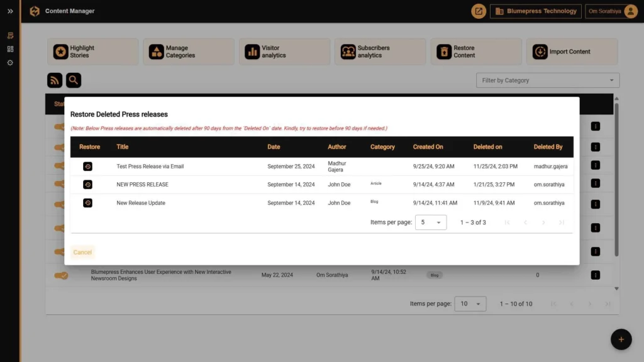Click the floating plus button at bottom right
644x362 pixels.
point(621,339)
